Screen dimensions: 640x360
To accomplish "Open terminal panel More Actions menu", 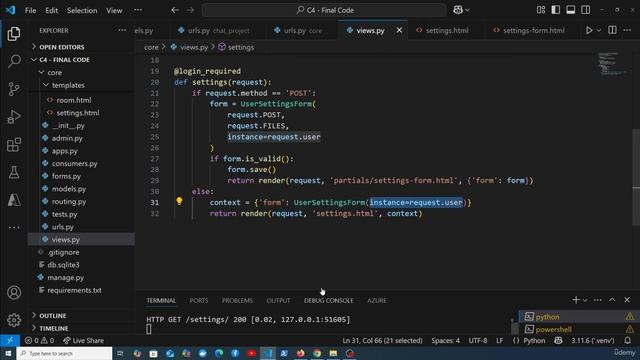I will [598, 300].
